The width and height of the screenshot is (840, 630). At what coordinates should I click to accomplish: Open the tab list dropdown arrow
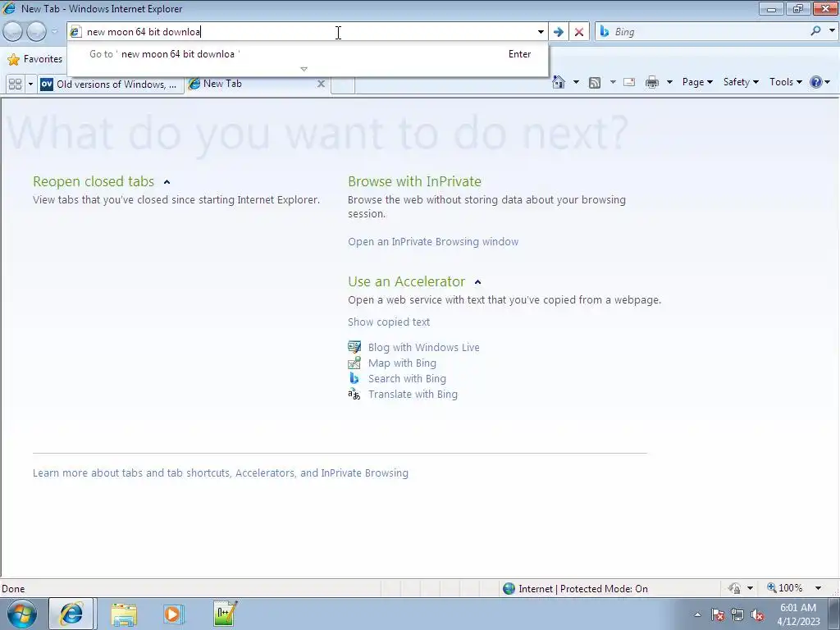coord(30,84)
